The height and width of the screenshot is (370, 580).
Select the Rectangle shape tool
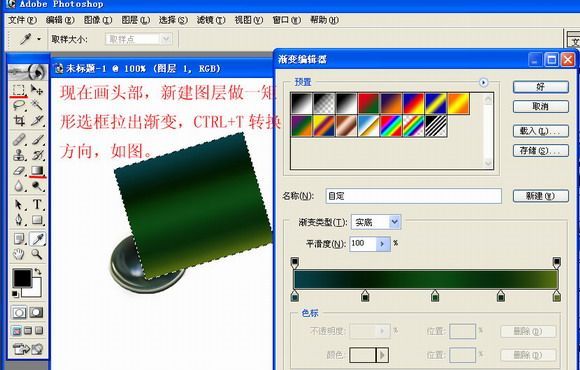(x=37, y=220)
